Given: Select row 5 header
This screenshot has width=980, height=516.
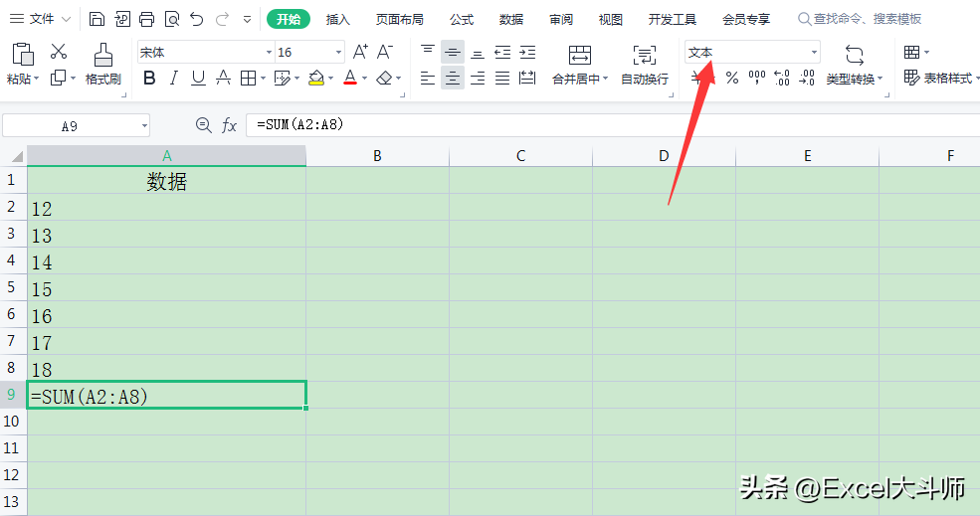Looking at the screenshot, I should pyautogui.click(x=11, y=287).
